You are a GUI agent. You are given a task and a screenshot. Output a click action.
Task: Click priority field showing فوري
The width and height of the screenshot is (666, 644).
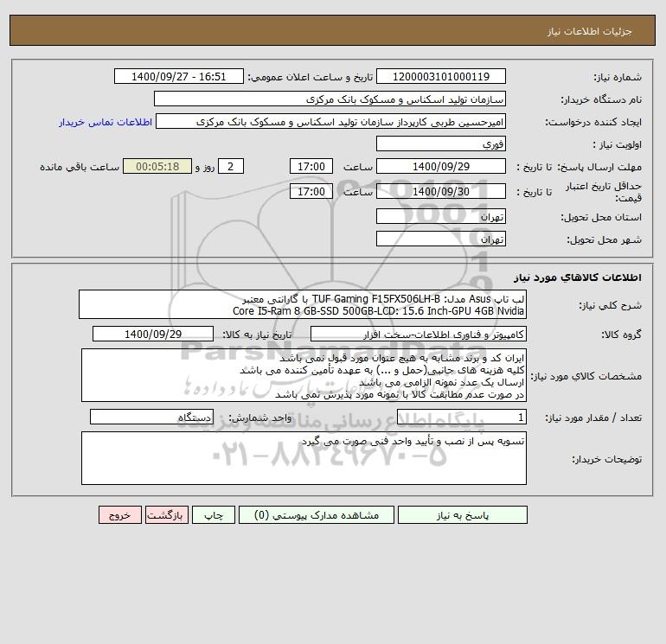point(441,143)
